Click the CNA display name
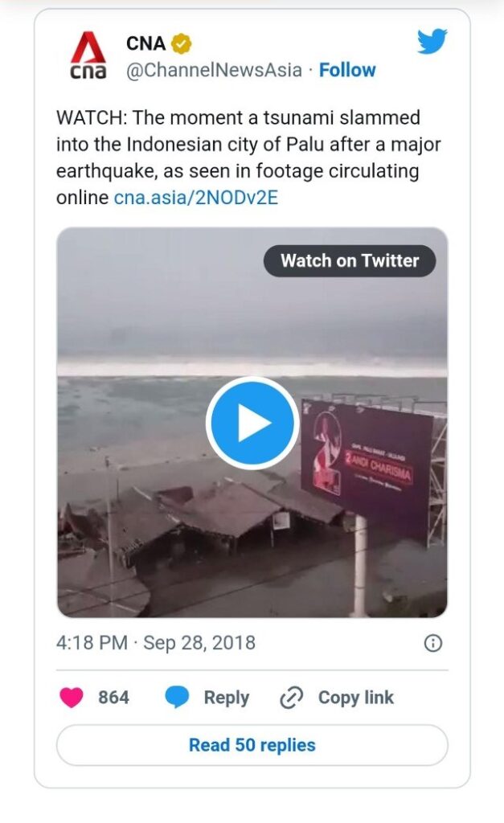Image resolution: width=504 pixels, height=823 pixels. tap(145, 44)
